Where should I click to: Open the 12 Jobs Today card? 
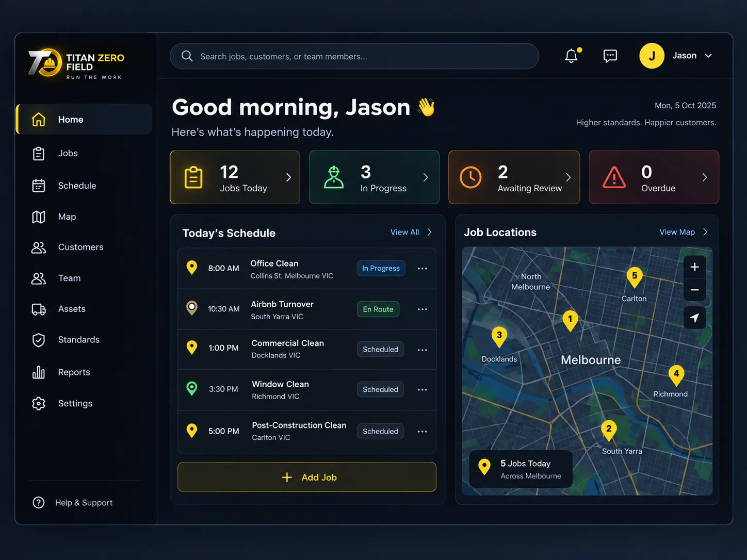pos(235,177)
